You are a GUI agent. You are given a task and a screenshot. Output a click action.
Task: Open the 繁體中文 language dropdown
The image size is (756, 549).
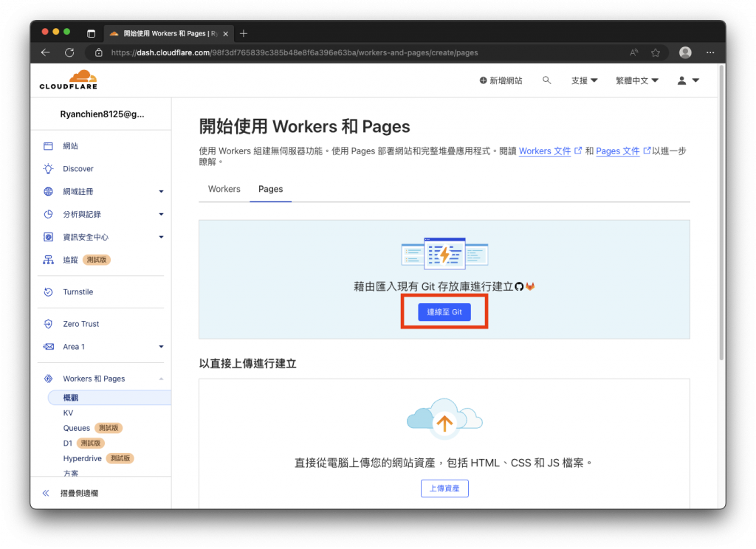pos(637,80)
